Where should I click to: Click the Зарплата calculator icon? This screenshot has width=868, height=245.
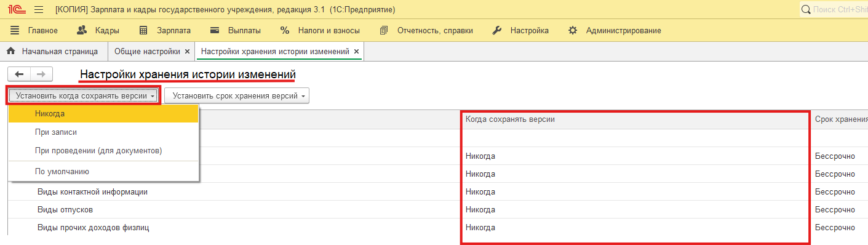[x=143, y=30]
